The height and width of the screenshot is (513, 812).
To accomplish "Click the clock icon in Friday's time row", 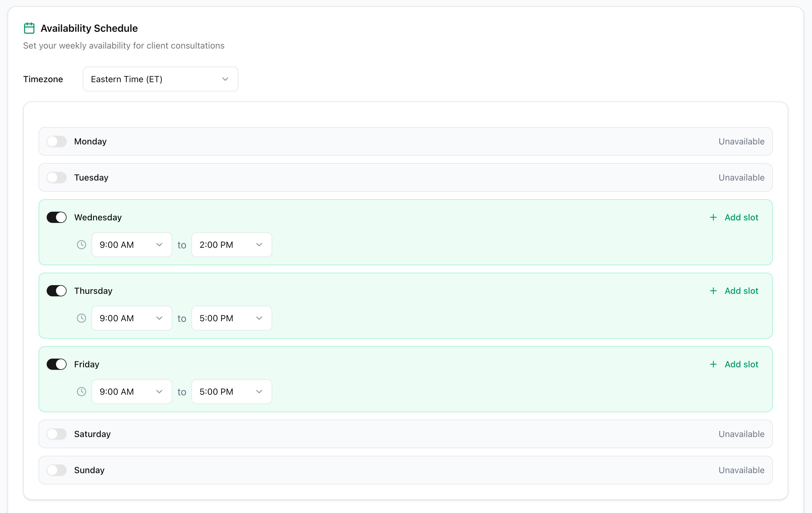I will pyautogui.click(x=81, y=392).
